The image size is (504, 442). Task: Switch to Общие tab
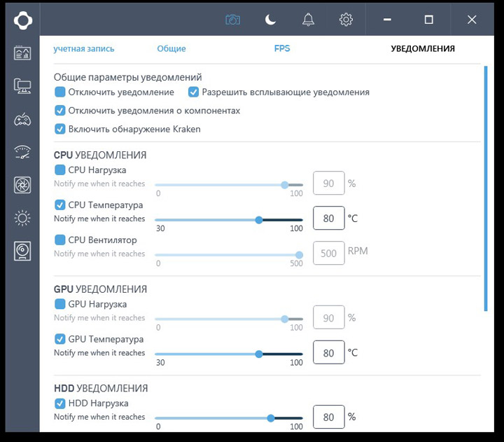tap(171, 48)
